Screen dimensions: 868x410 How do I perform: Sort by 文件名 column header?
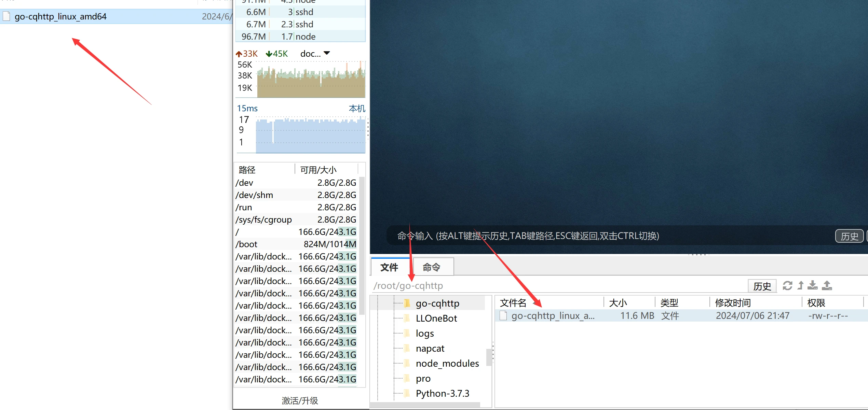[x=550, y=302]
